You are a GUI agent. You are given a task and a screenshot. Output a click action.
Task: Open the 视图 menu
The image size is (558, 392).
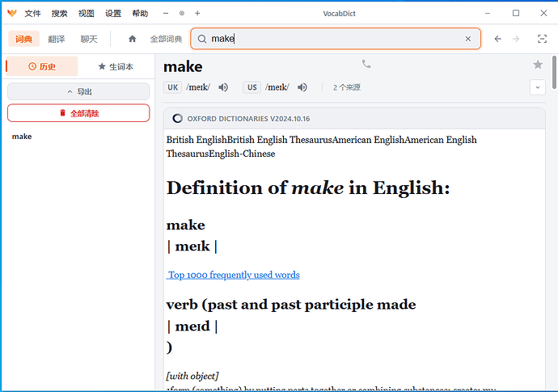point(87,14)
